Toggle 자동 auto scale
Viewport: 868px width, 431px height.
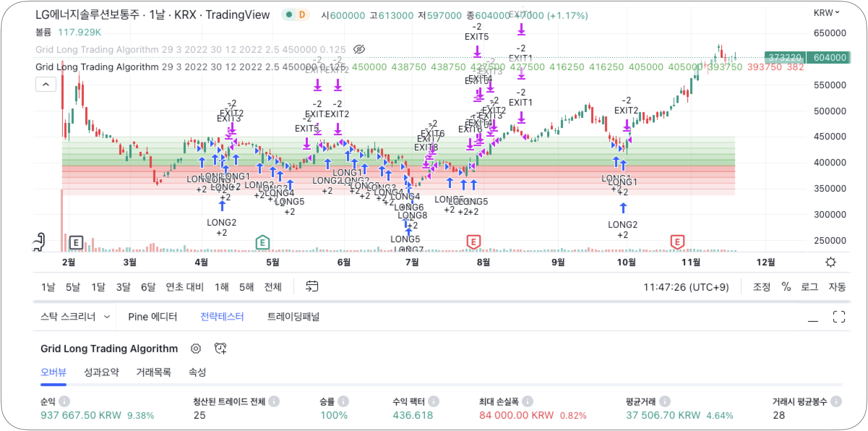pos(837,287)
